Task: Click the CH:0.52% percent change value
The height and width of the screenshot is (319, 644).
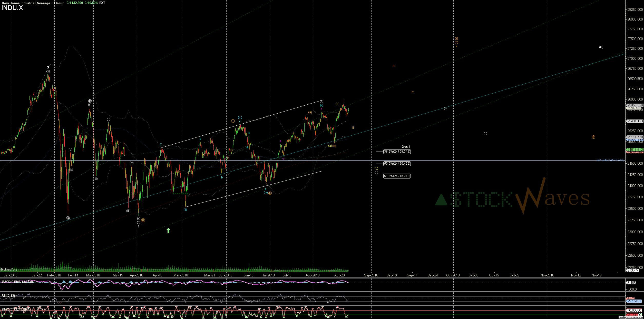Action: (x=91, y=3)
